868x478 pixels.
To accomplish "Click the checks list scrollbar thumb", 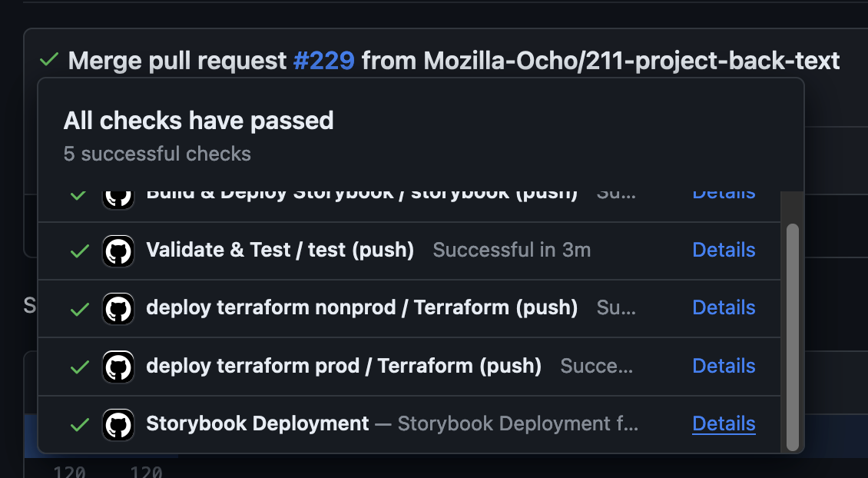I will click(793, 337).
